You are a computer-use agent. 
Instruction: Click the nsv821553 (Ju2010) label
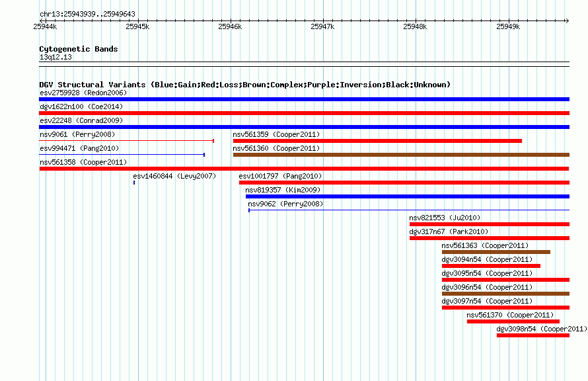pos(445,218)
